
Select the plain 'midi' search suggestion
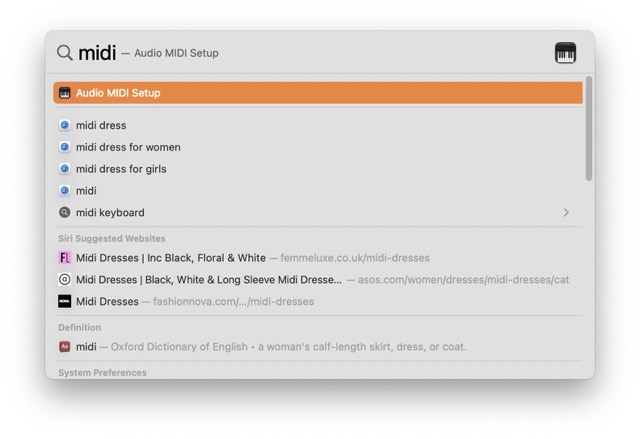pyautogui.click(x=87, y=191)
